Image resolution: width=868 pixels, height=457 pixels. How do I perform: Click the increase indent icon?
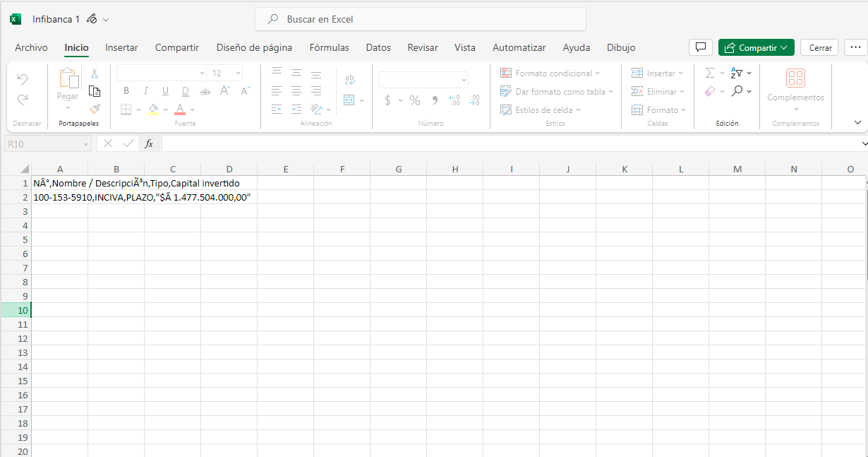tap(296, 109)
